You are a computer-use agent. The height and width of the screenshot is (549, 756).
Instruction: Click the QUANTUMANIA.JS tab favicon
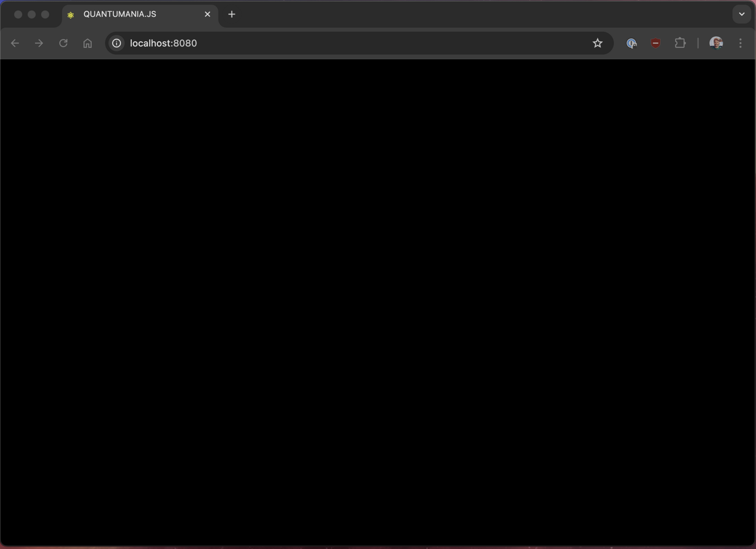pos(71,15)
